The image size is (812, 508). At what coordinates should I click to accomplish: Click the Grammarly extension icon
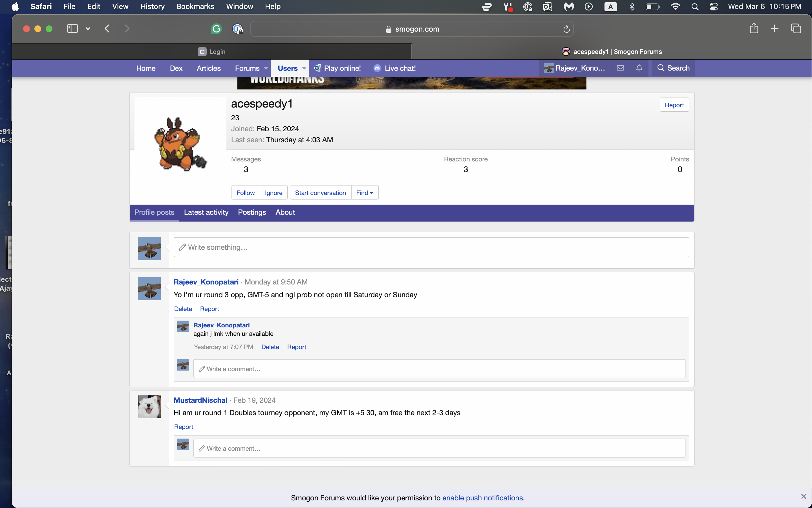pos(217,29)
